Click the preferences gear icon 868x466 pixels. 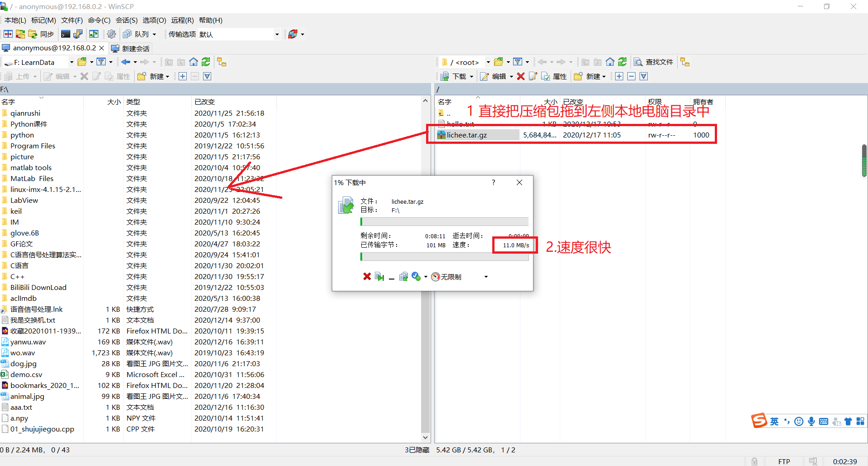112,34
